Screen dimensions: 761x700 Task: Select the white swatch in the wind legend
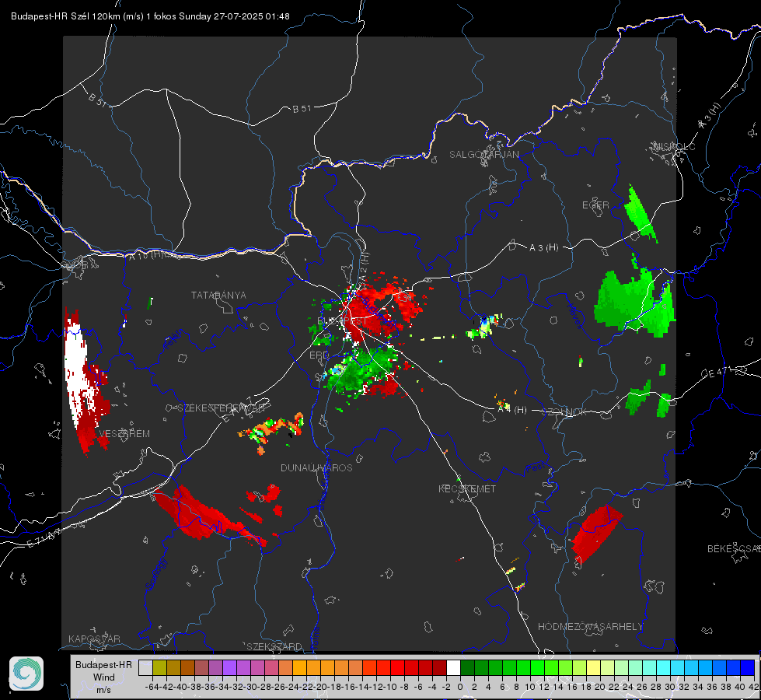click(x=453, y=667)
